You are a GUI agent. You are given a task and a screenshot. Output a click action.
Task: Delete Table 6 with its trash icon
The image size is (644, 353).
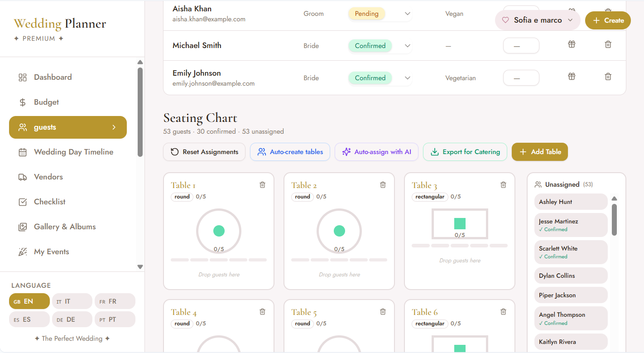[504, 312]
